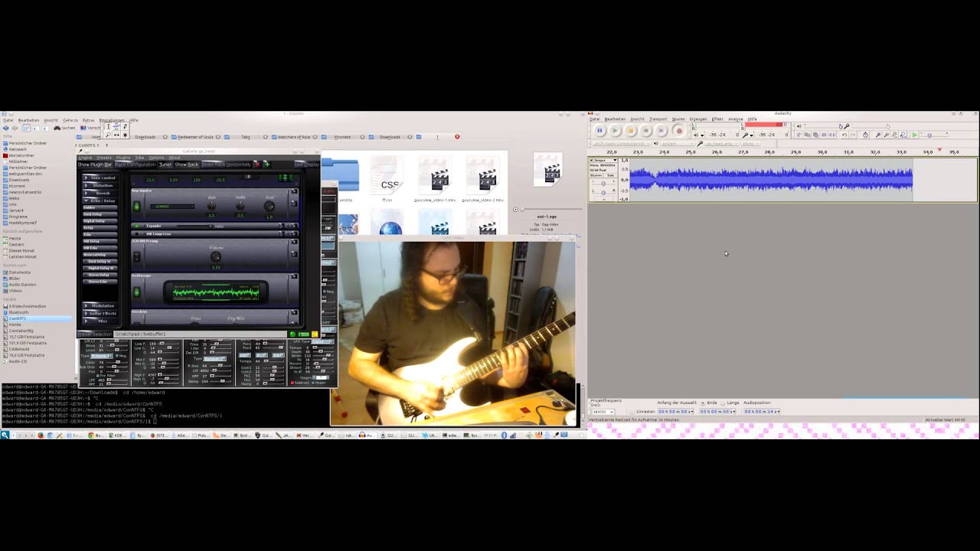Image resolution: width=980 pixels, height=551 pixels.
Task: Open the Projektfrequenz rate dropdown
Action: (603, 412)
